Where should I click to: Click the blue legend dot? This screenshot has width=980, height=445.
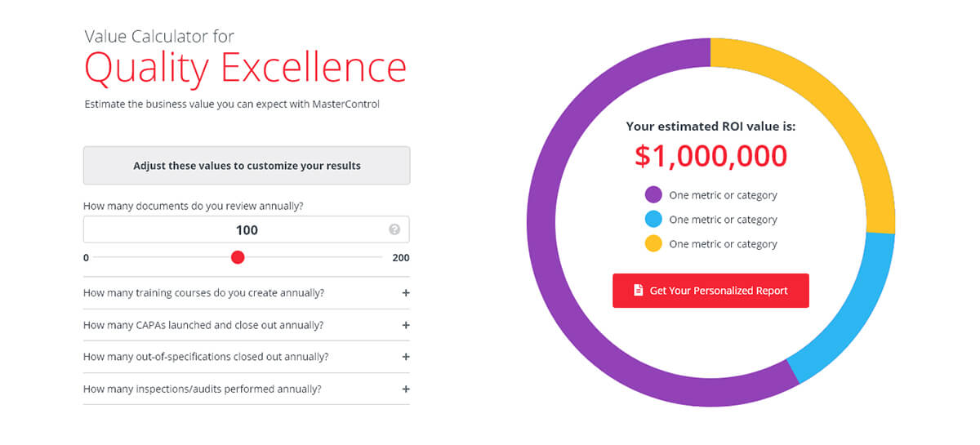(x=653, y=219)
